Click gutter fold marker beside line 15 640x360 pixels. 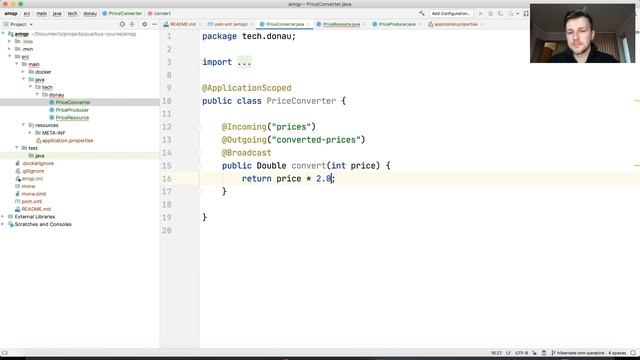pos(199,166)
